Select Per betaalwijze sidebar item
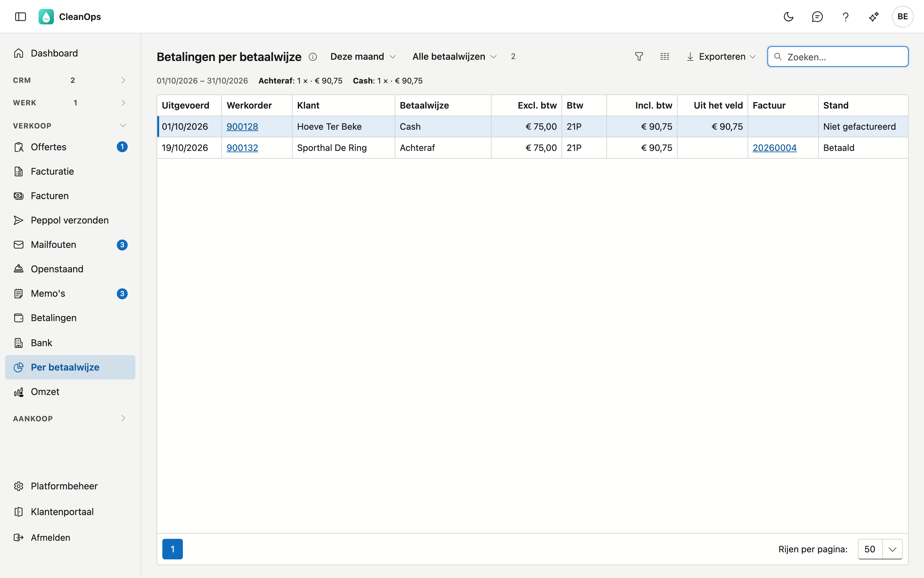 [x=70, y=367]
